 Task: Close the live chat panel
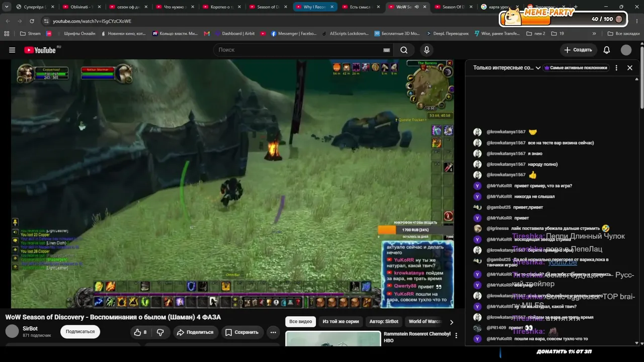point(630,67)
